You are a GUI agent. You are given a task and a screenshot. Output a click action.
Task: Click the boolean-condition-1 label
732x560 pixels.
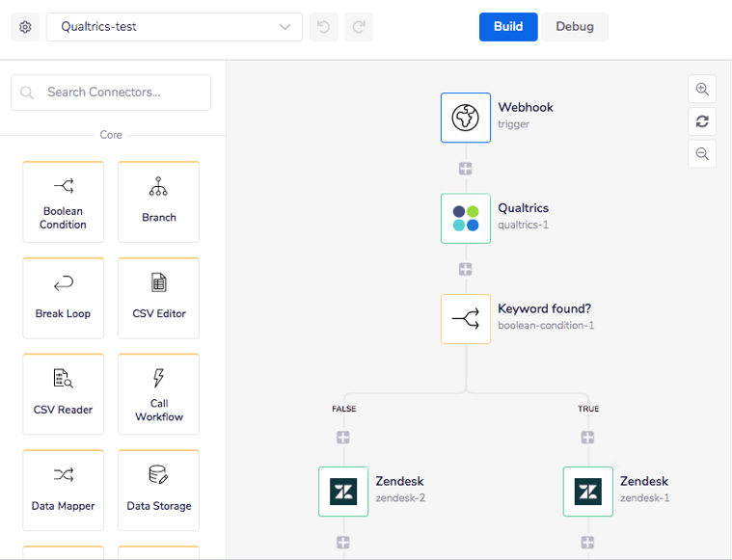(546, 325)
